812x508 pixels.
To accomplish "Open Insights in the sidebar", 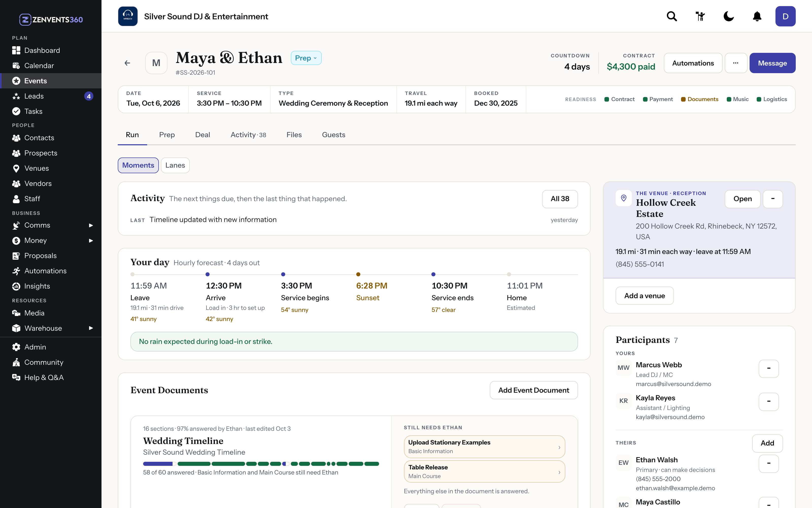I will click(51, 286).
